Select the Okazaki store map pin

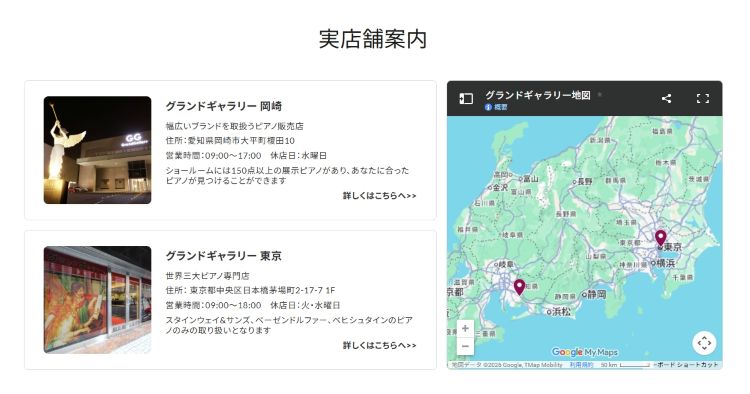point(519,287)
